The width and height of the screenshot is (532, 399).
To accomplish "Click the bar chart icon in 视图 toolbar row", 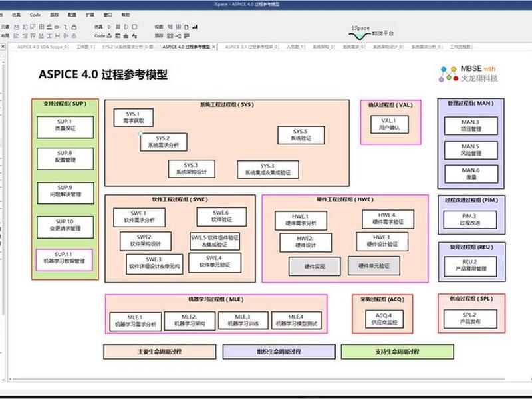I will (x=195, y=27).
